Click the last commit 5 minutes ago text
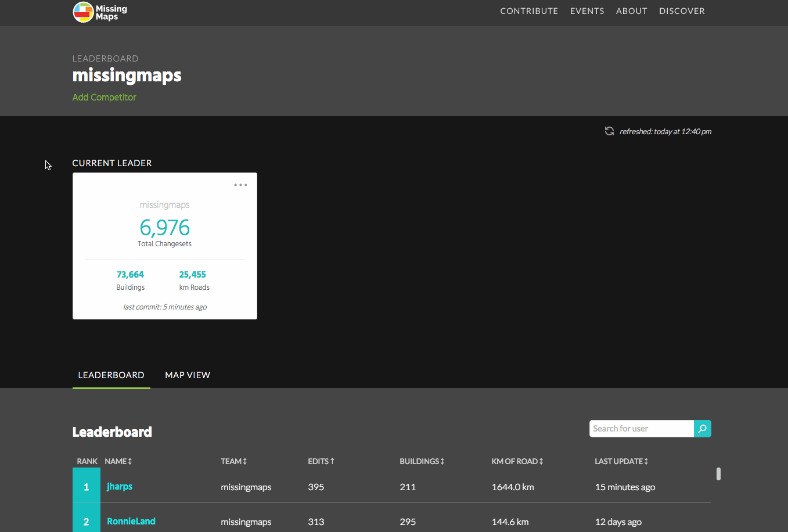This screenshot has width=788, height=532. (x=165, y=307)
